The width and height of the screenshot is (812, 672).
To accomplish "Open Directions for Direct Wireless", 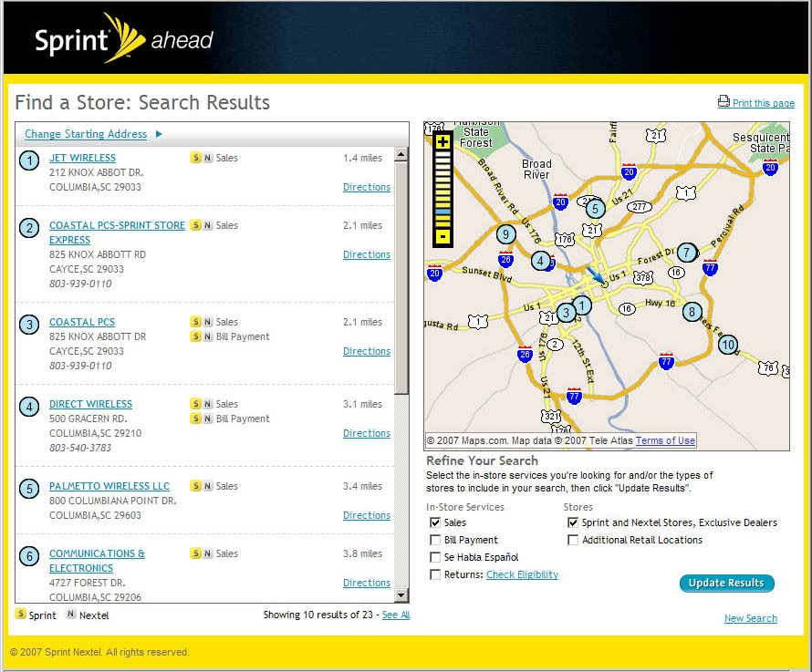I will [x=366, y=433].
